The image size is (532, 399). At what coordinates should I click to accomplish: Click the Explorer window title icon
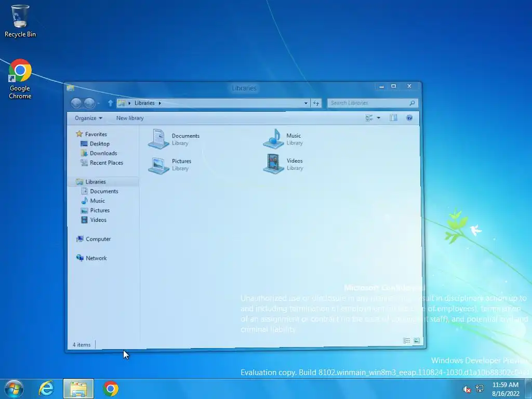pyautogui.click(x=70, y=88)
